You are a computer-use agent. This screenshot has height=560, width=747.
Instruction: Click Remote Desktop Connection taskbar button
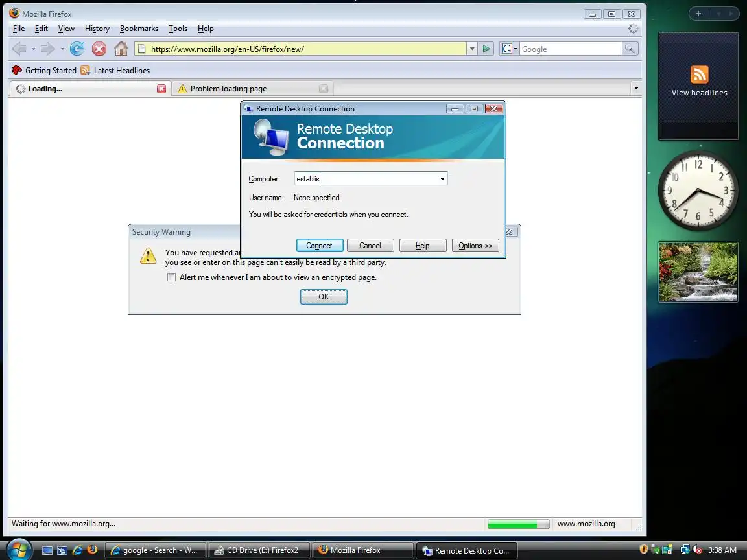pyautogui.click(x=467, y=550)
